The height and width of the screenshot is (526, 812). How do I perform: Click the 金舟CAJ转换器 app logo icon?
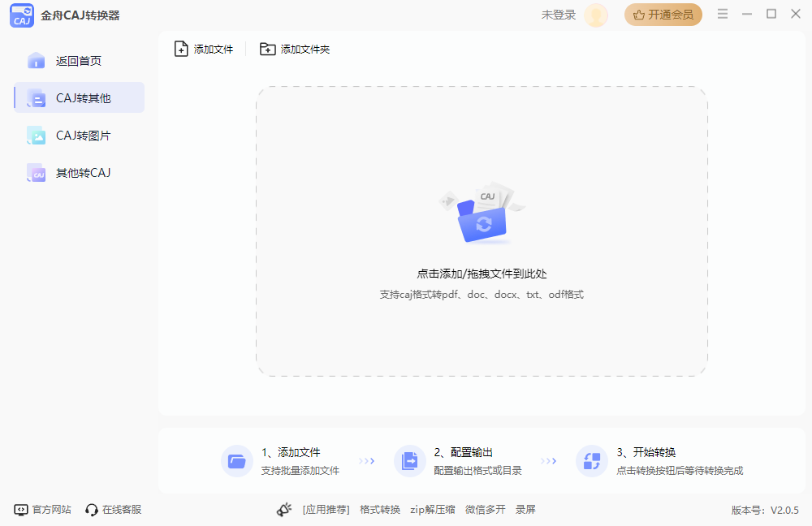point(22,15)
